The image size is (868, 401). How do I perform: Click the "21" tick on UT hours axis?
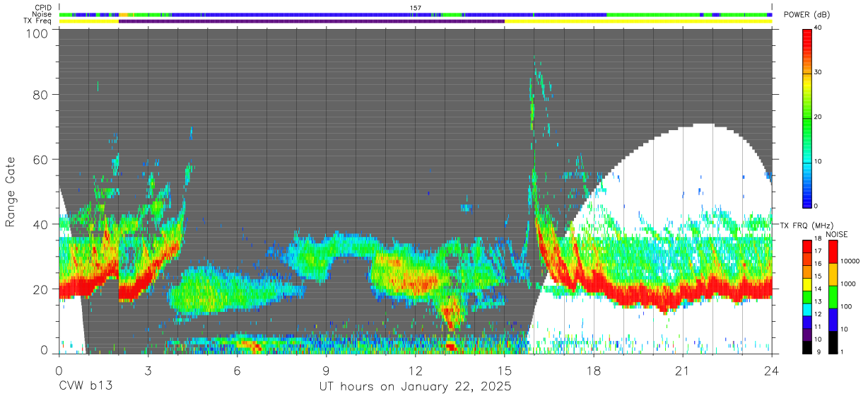(683, 370)
